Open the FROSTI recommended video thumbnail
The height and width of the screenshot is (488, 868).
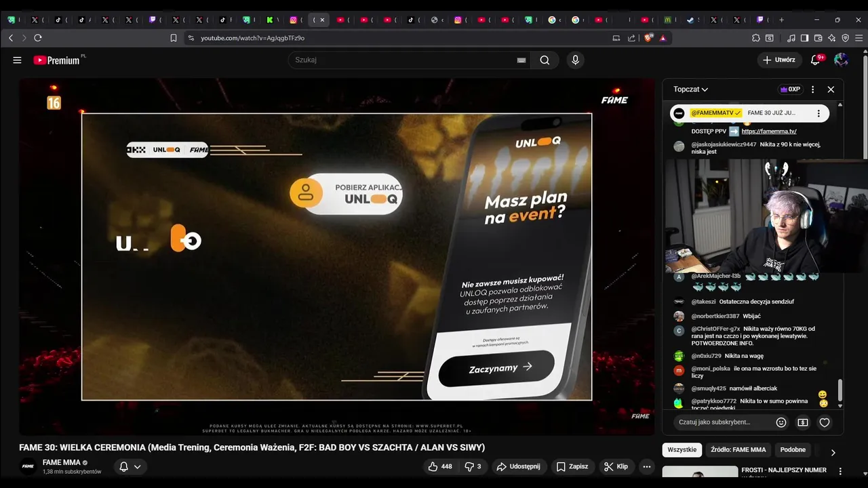tap(700, 472)
